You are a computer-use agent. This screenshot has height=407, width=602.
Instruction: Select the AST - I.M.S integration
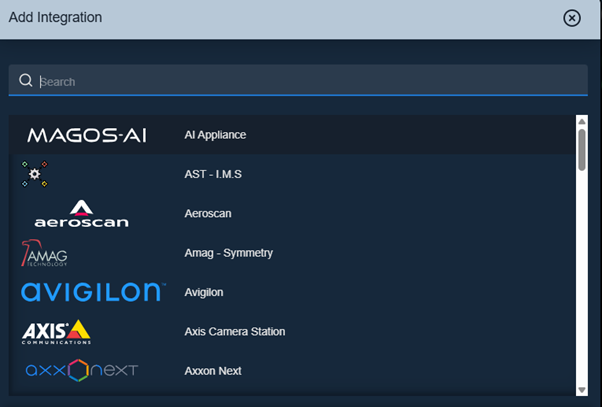click(x=292, y=174)
